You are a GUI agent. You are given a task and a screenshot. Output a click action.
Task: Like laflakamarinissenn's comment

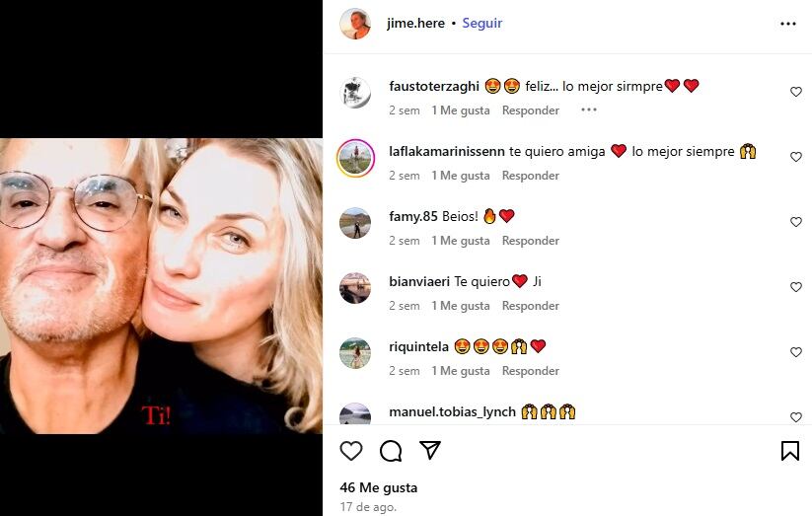pyautogui.click(x=796, y=157)
